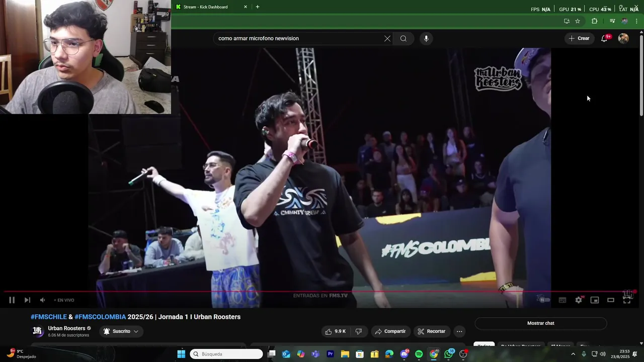The width and height of the screenshot is (644, 362).
Task: Open Chrome profile avatar
Action: click(625, 21)
